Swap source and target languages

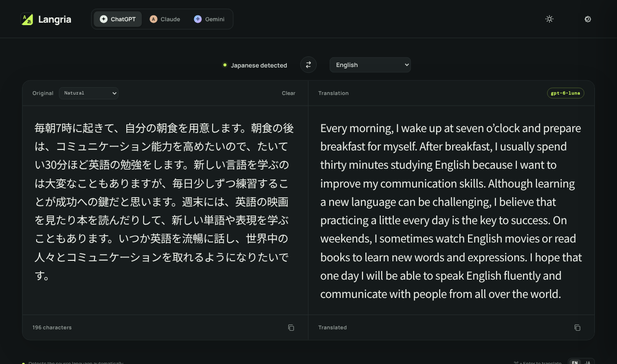308,65
